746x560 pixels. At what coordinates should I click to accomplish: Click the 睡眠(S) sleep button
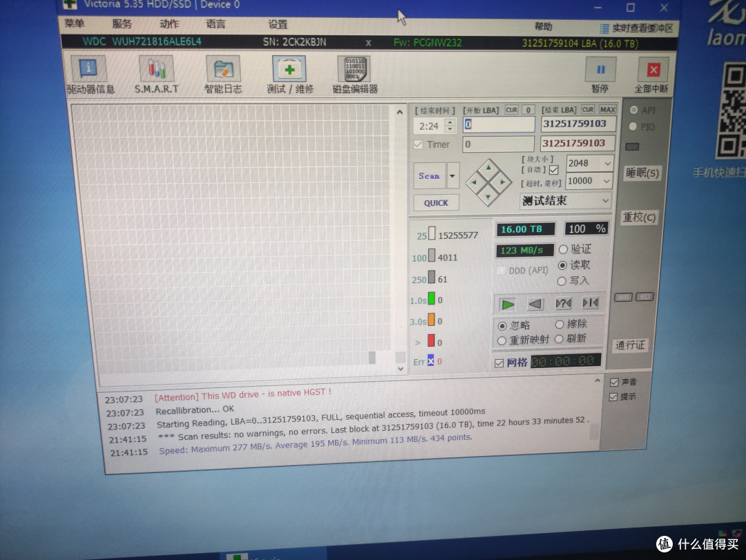(x=642, y=173)
